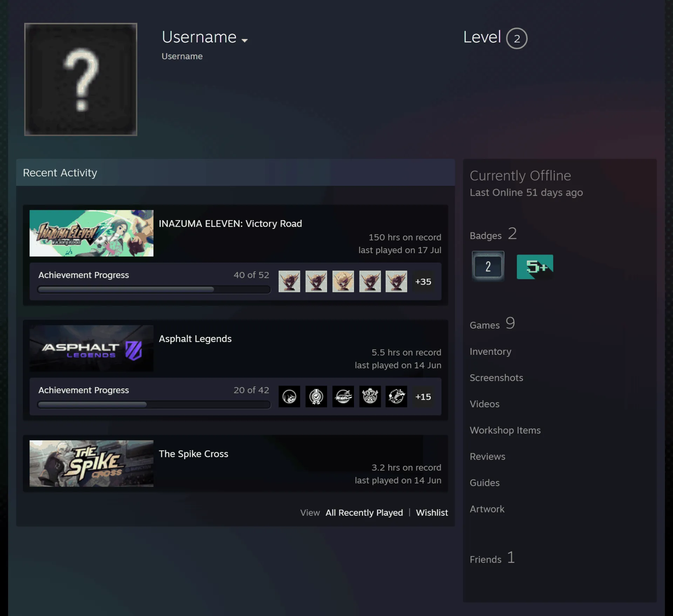Open the Inventory section
The height and width of the screenshot is (616, 673).
pos(490,351)
